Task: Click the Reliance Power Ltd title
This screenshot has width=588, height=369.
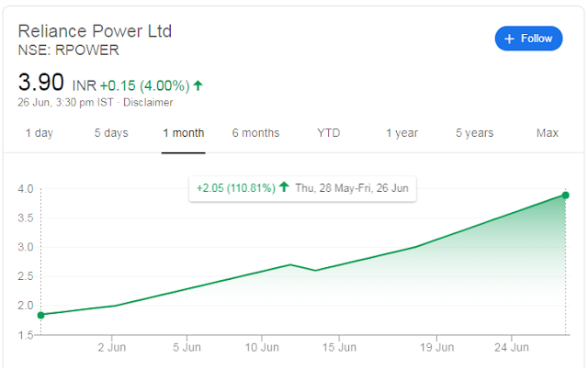Action: pos(95,31)
